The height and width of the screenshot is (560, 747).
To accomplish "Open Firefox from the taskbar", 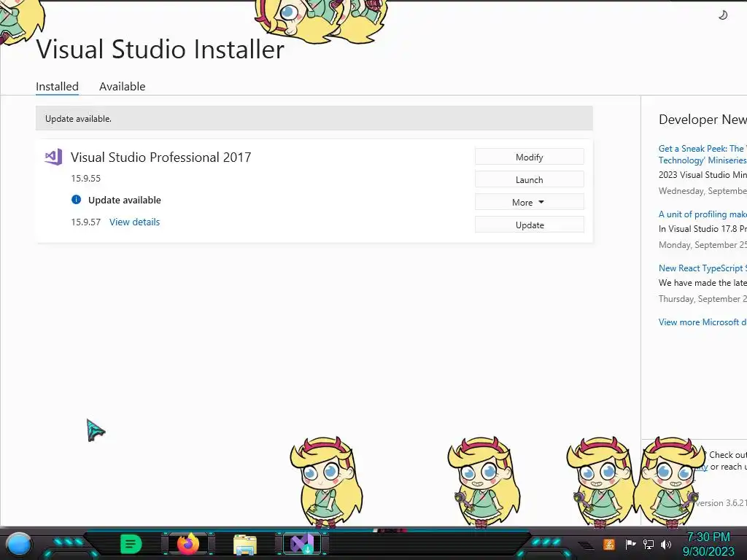I will click(188, 544).
